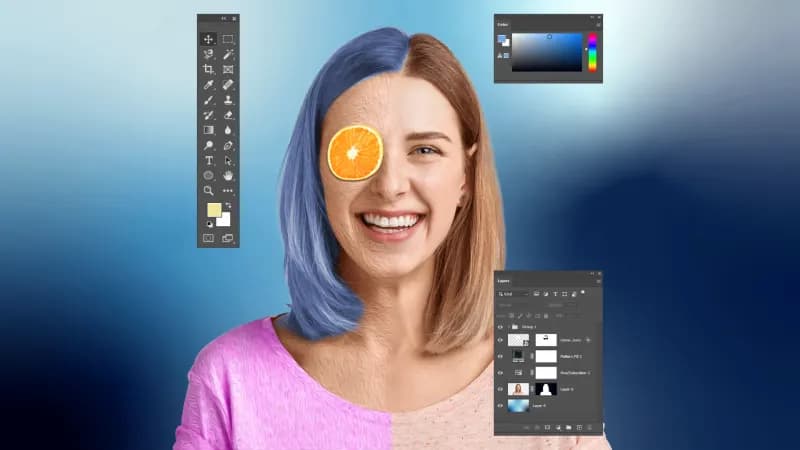This screenshot has height=450, width=800.
Task: Select the Rectangular Marquee tool
Action: pos(228,39)
